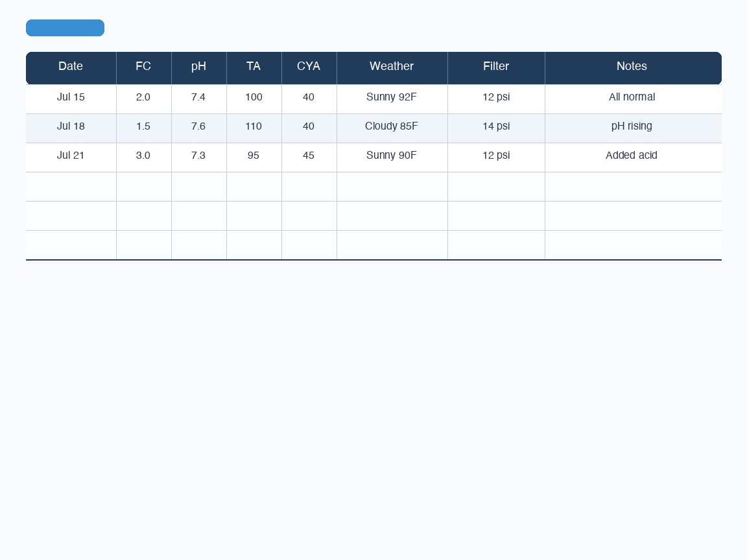Select the Jul 21 date cell

tap(71, 157)
